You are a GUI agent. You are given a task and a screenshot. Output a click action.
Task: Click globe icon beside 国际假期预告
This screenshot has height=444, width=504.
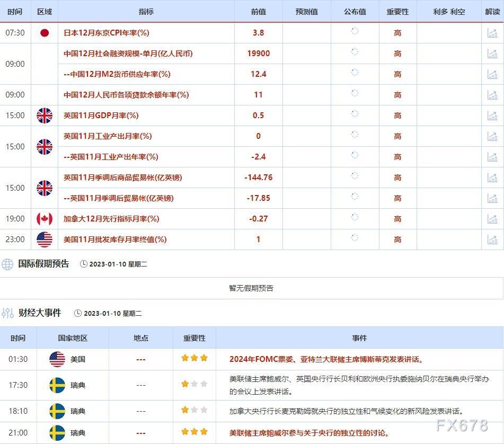[7, 264]
